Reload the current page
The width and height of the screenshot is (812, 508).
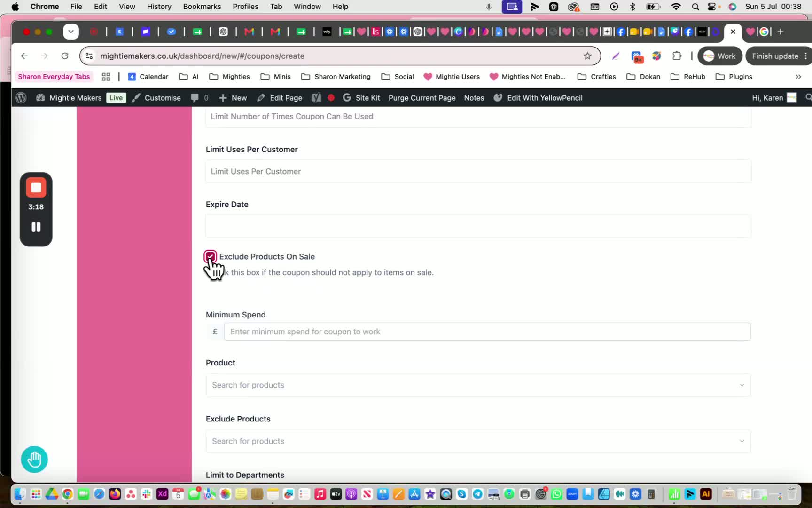65,56
